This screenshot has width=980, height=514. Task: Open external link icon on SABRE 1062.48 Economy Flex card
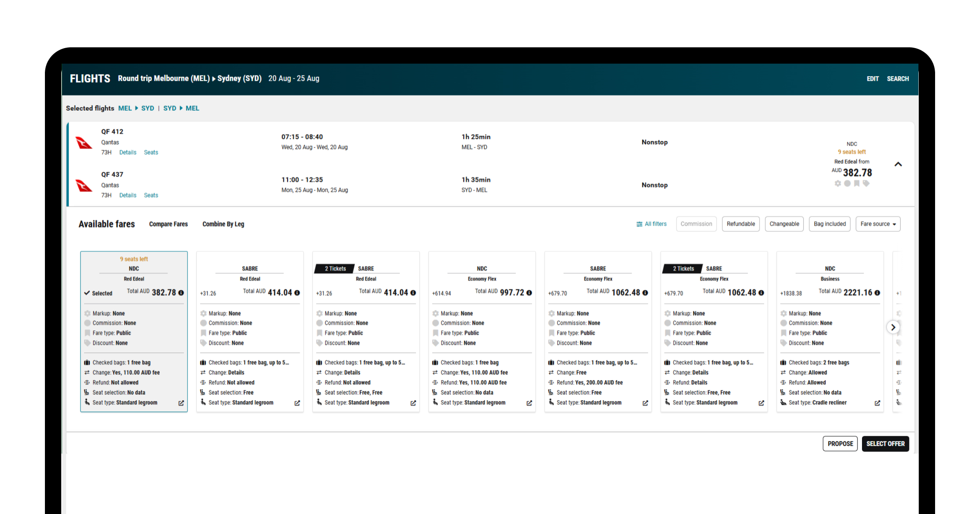click(645, 403)
